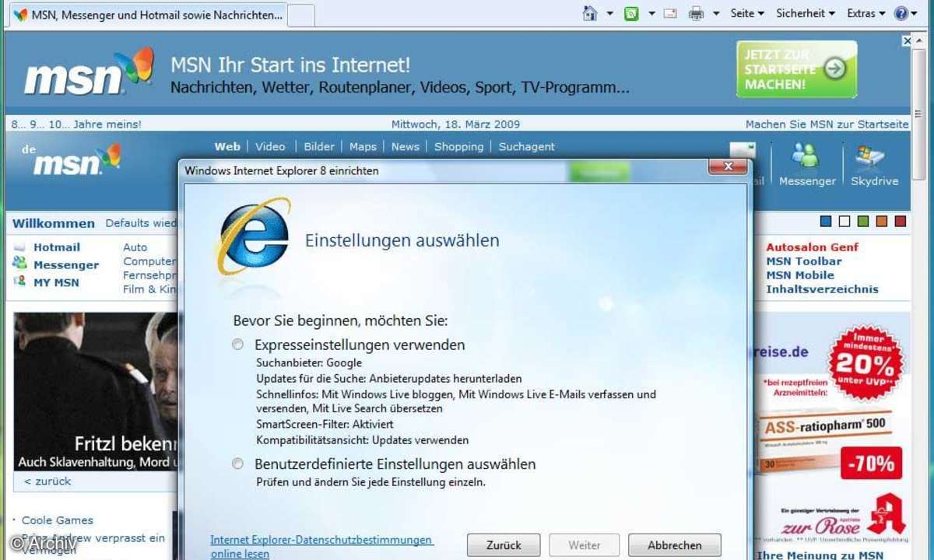This screenshot has height=560, width=934.
Task: Click the 'MSN Toolbar' link
Action: point(804,261)
